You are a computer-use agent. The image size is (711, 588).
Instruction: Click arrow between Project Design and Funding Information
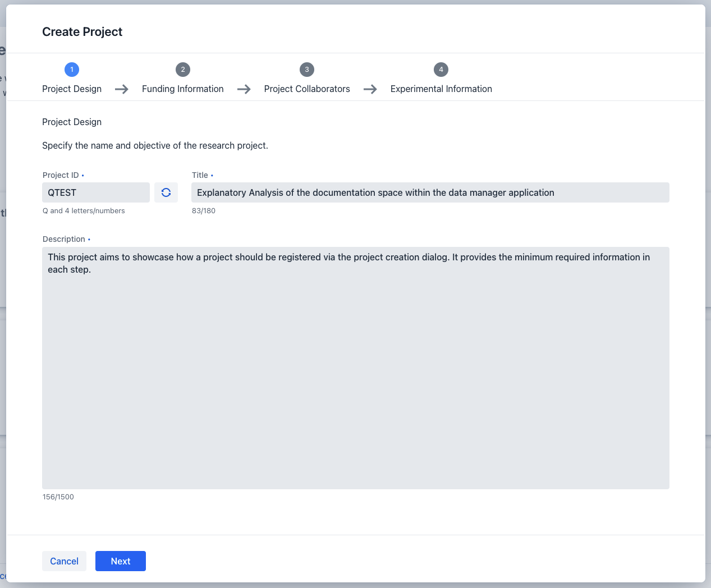(x=122, y=89)
